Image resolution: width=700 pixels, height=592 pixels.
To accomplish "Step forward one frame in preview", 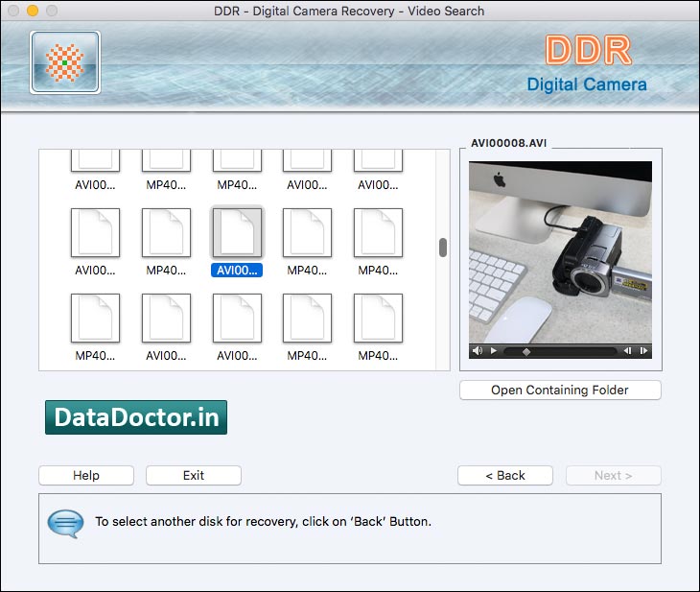I will pos(643,351).
